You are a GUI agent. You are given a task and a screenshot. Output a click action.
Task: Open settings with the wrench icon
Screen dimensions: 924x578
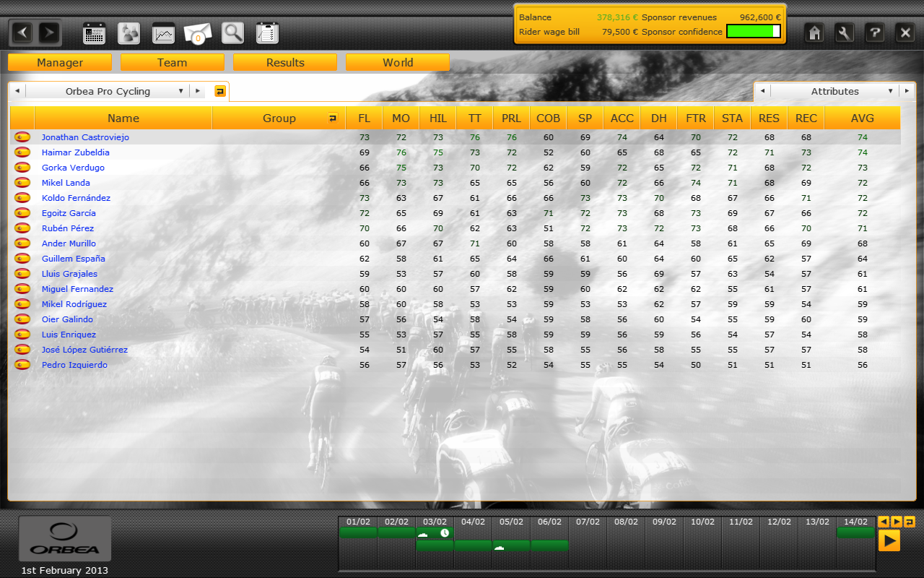(845, 33)
